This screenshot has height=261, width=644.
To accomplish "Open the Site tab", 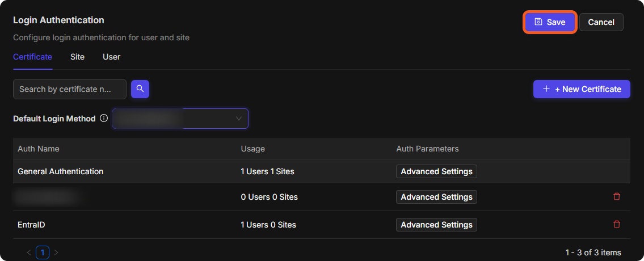I will tap(77, 57).
